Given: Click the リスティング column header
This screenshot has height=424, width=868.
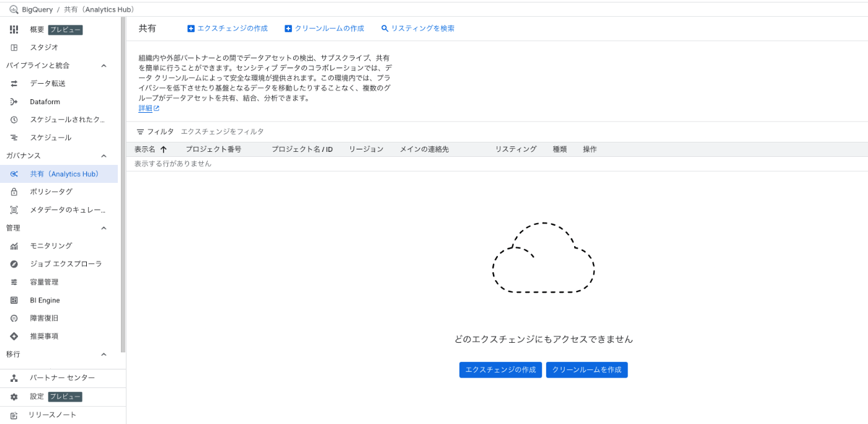Looking at the screenshot, I should pyautogui.click(x=516, y=149).
